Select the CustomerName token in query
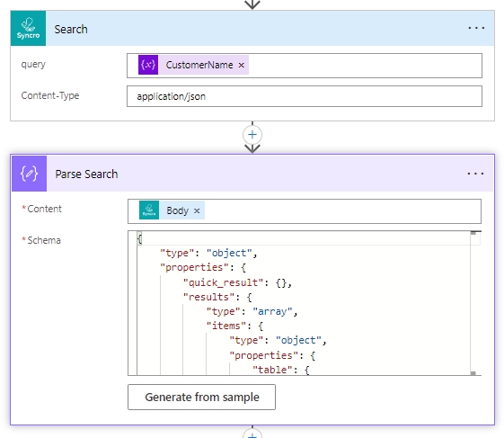Screen dimensions: 504x438 [x=199, y=65]
